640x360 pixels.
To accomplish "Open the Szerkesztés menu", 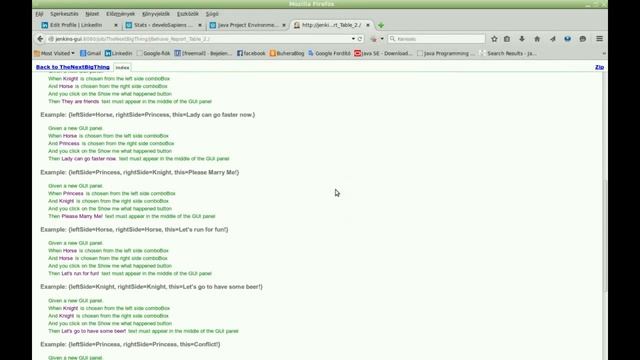I will pos(64,14).
